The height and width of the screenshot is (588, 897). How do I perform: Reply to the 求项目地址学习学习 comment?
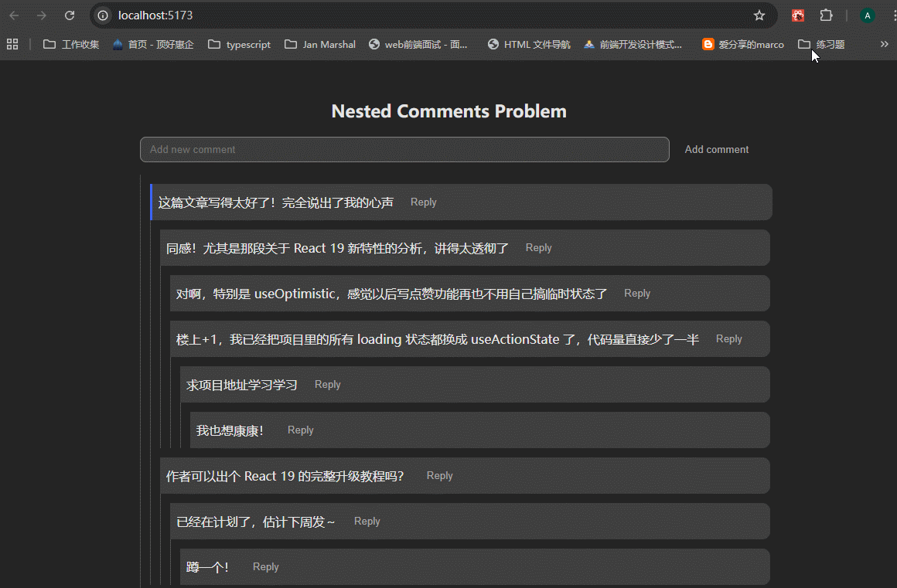[328, 385]
